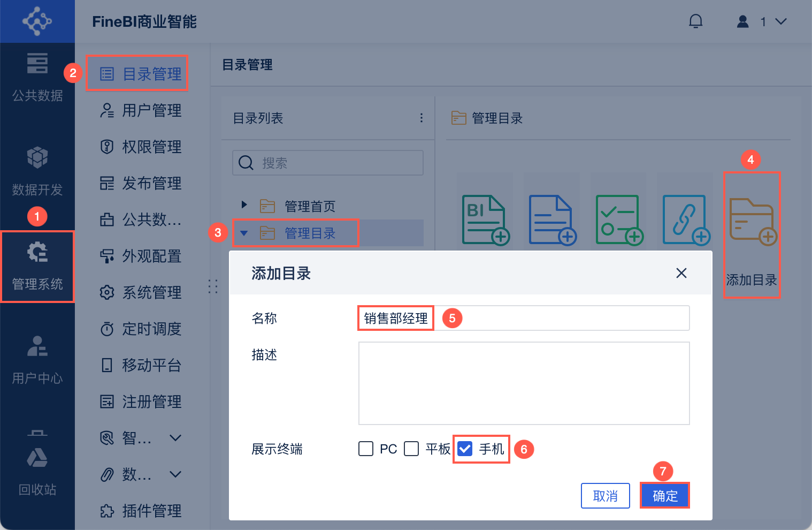This screenshot has width=812, height=530.
Task: Click the 描述 description text area
Action: [524, 383]
